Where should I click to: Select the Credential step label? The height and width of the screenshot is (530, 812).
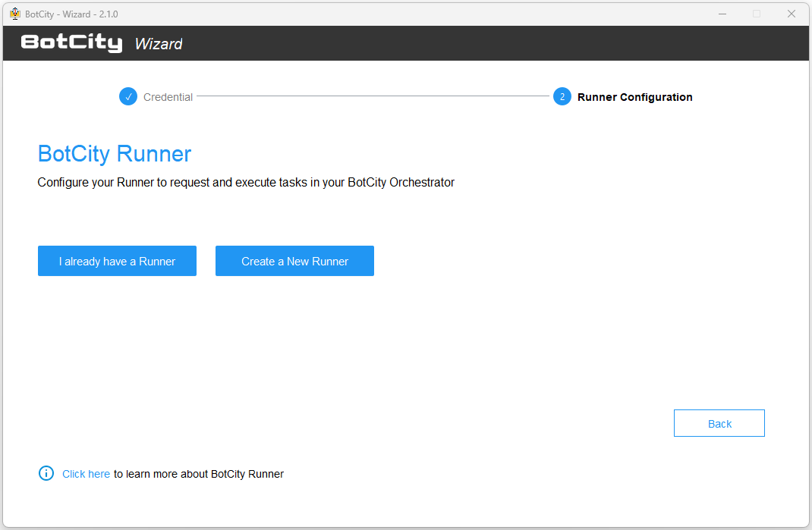point(168,97)
